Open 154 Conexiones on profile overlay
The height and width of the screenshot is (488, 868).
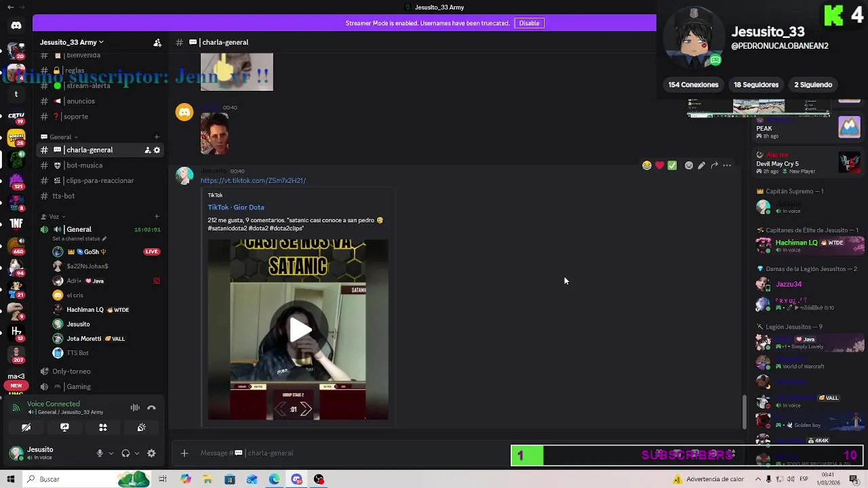[693, 85]
